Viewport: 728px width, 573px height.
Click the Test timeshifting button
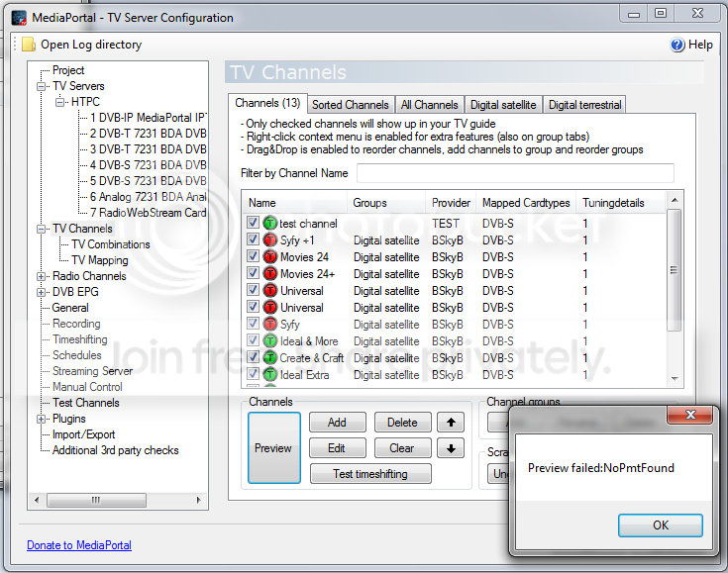click(x=370, y=474)
